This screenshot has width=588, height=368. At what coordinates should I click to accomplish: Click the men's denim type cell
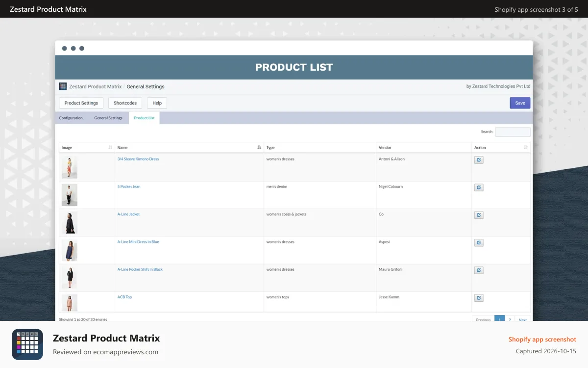click(278, 186)
